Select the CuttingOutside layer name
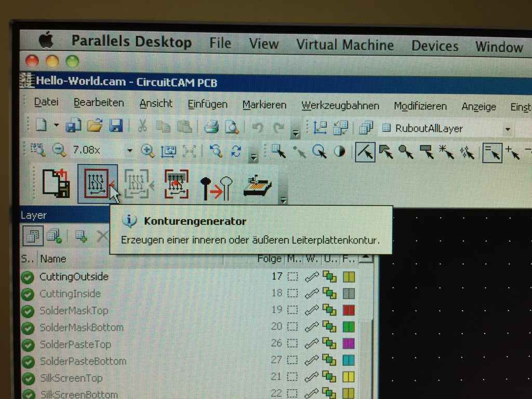Viewport: 532px width, 399px height. pyautogui.click(x=74, y=276)
